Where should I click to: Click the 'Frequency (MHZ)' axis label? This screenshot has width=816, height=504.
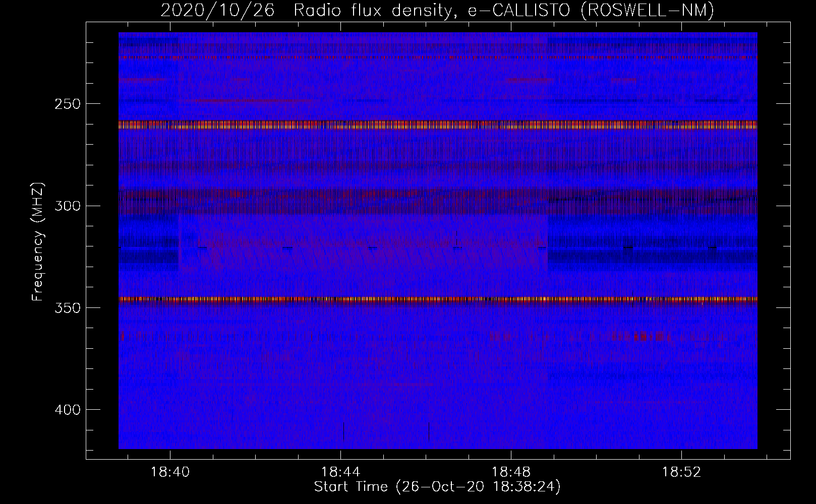point(38,241)
